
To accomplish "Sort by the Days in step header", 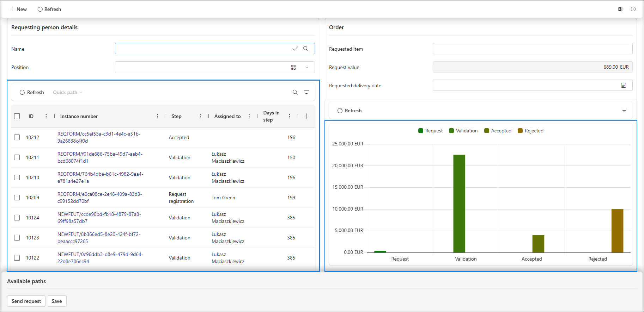I will (271, 116).
